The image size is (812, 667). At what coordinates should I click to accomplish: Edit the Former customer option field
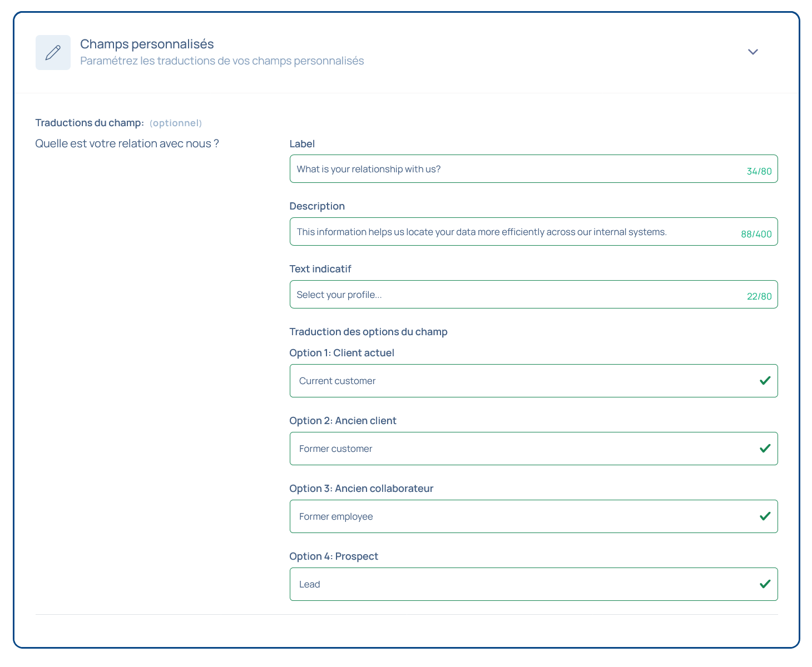[x=523, y=449]
